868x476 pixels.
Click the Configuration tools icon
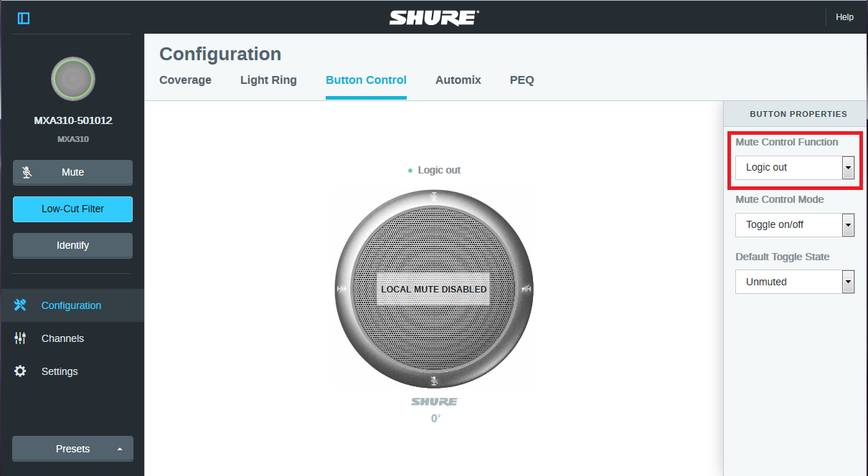coord(20,305)
